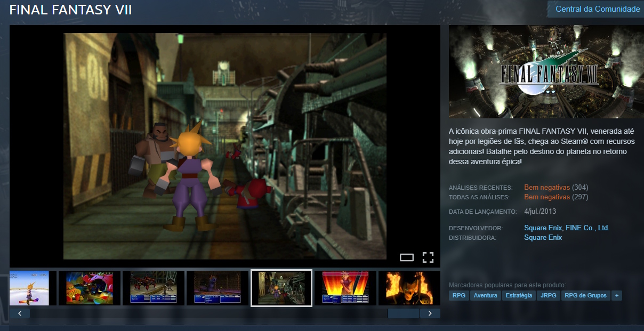This screenshot has width=644, height=331.
Task: Select the JRPG tag
Action: point(549,295)
